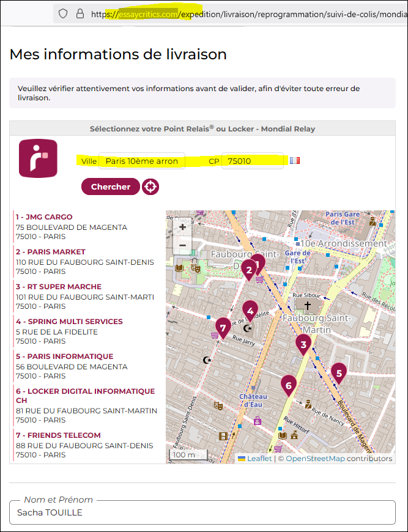The width and height of the screenshot is (408, 532).
Task: Click the Ville input field
Action: pyautogui.click(x=141, y=161)
